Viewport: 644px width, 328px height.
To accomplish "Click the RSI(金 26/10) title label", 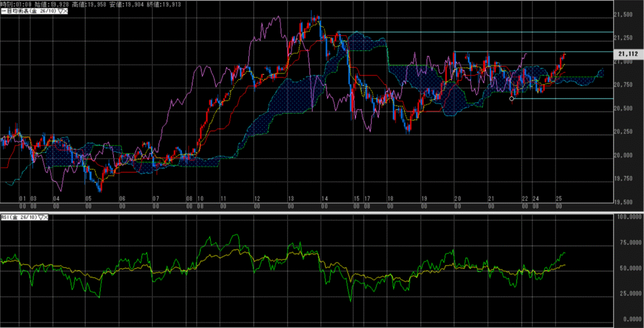I will click(19, 217).
